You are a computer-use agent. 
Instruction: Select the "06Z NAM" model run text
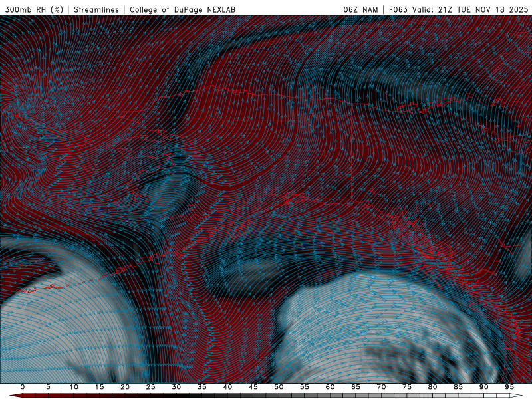pos(360,9)
